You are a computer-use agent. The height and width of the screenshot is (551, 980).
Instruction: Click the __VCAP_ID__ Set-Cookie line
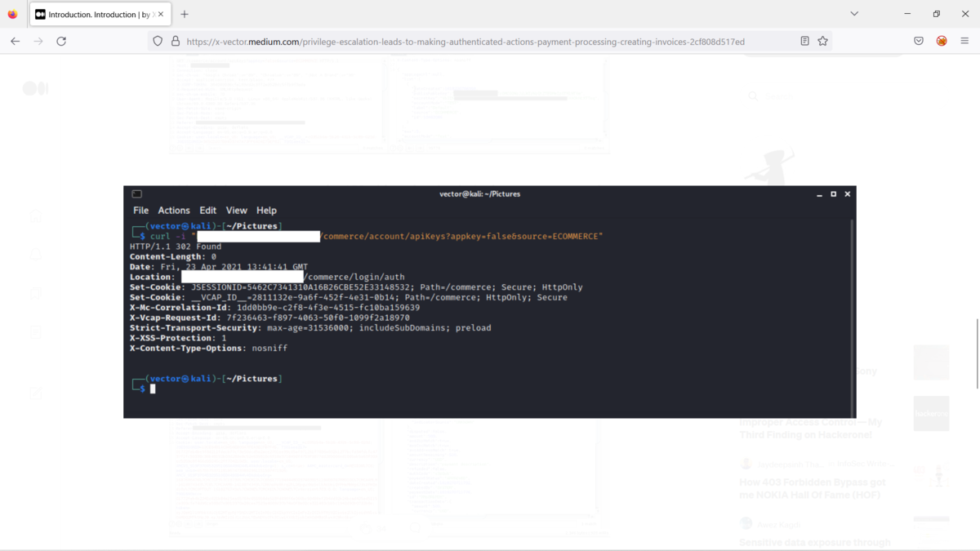(x=348, y=297)
